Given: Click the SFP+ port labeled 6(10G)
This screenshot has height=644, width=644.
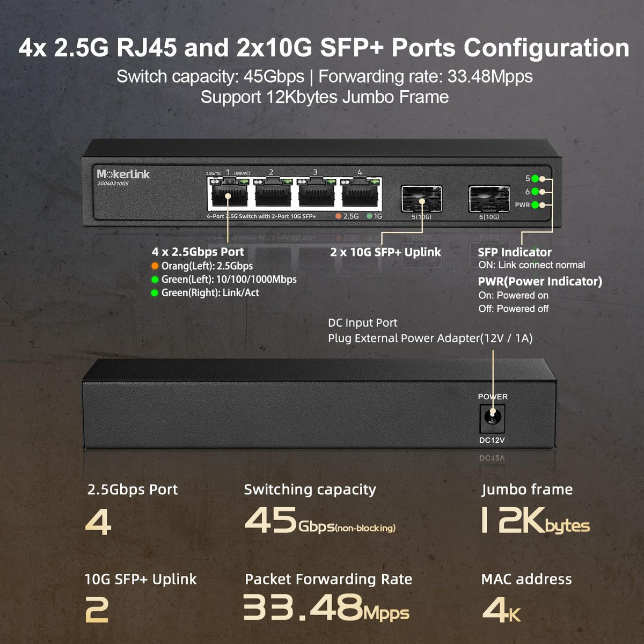Looking at the screenshot, I should point(488,200).
